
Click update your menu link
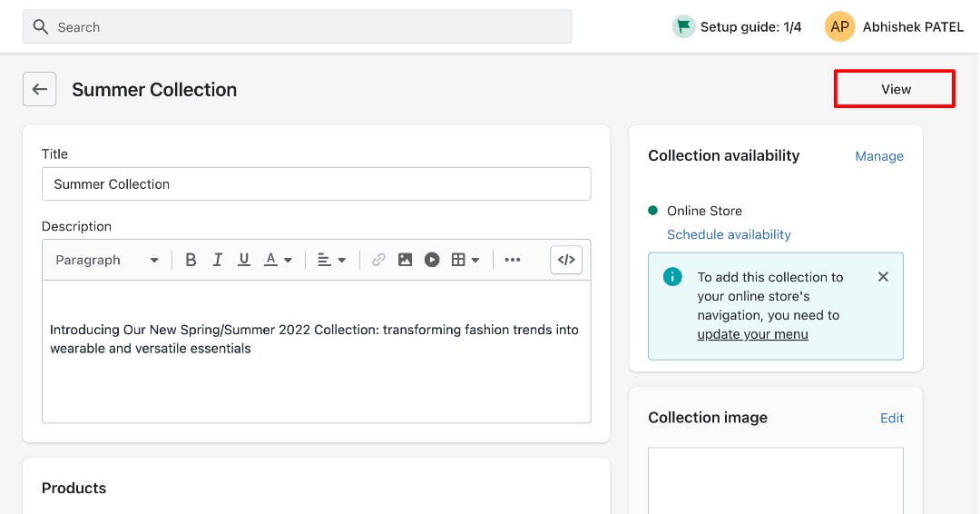click(752, 334)
